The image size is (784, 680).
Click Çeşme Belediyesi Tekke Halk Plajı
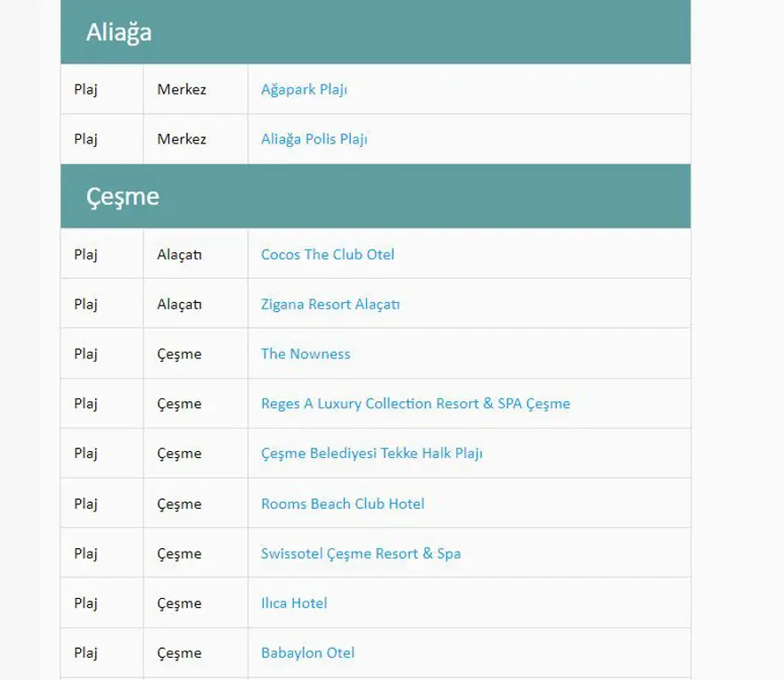pos(372,454)
